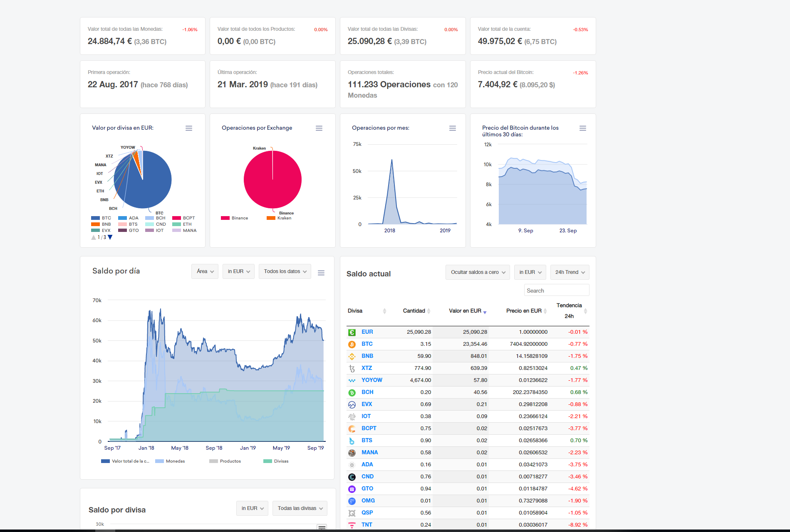Open the BNB currency link
The width and height of the screenshot is (790, 532).
pos(367,356)
